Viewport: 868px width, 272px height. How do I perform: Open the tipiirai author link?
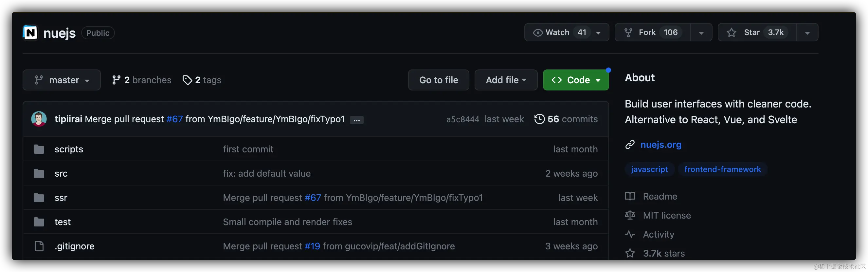click(x=68, y=119)
